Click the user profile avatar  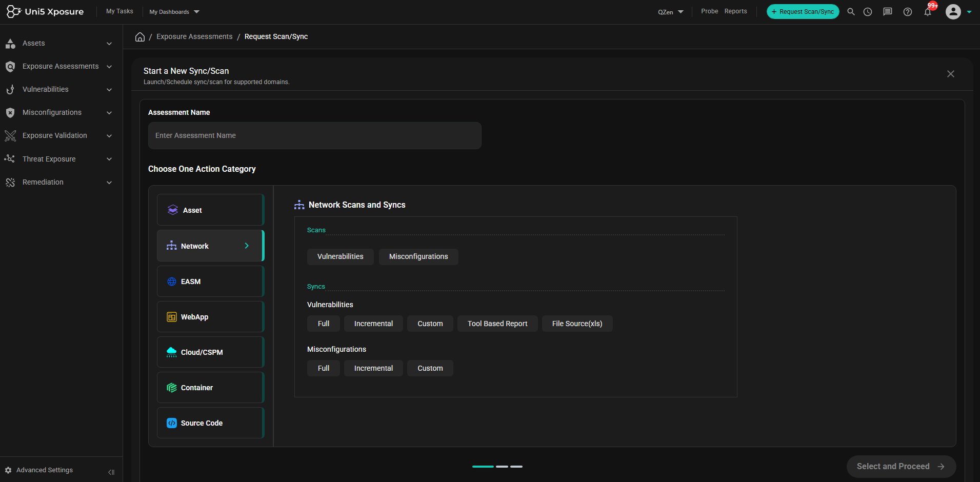[953, 12]
